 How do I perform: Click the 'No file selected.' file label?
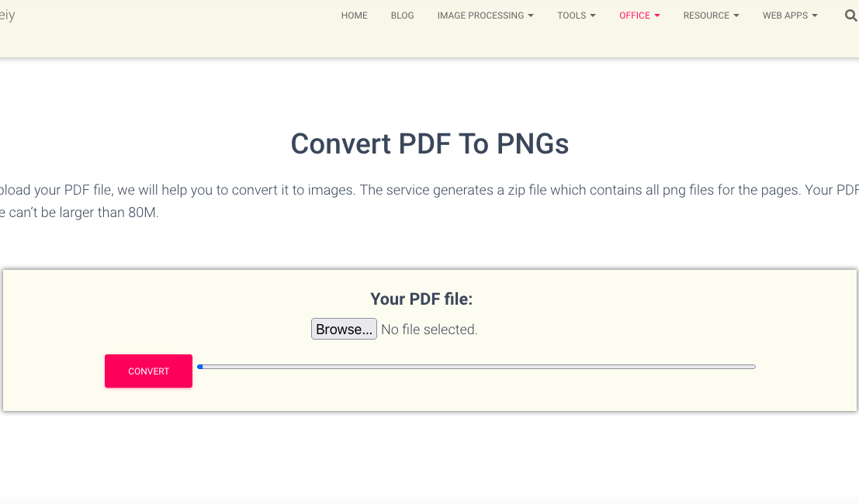[x=429, y=330]
